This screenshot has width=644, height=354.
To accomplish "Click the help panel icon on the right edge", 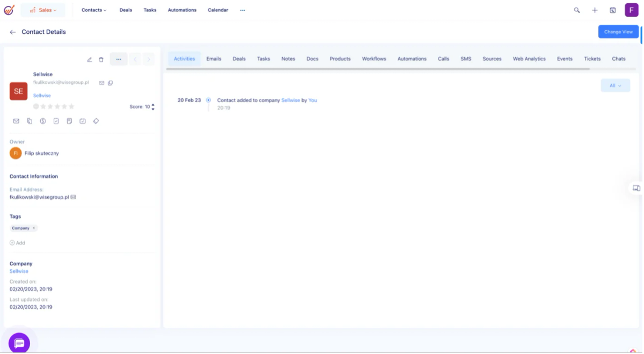I will [636, 188].
